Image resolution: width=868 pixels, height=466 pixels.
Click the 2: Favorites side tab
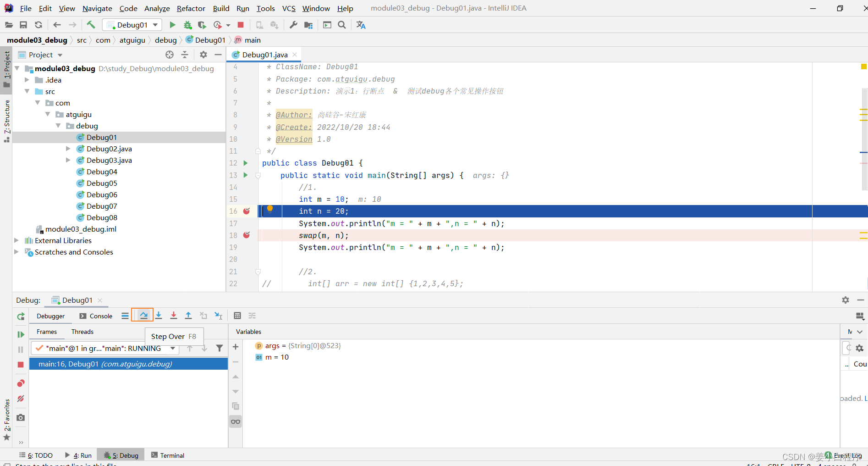(x=6, y=420)
